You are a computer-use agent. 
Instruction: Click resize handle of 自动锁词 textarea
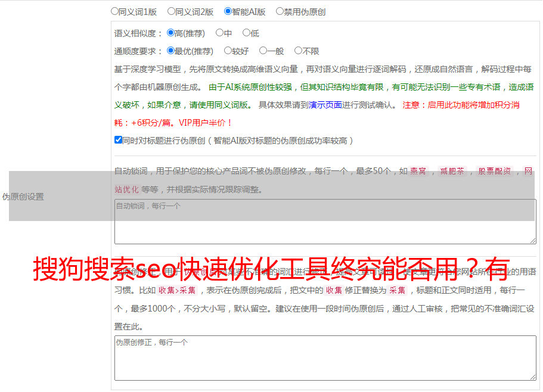[533, 241]
